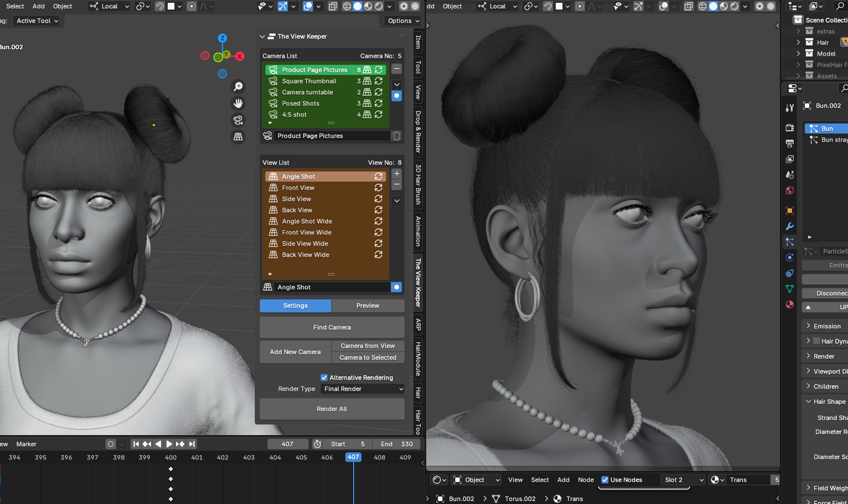Screen dimensions: 848x504
Task: Toggle the orthographic grid view icon
Action: (x=238, y=137)
